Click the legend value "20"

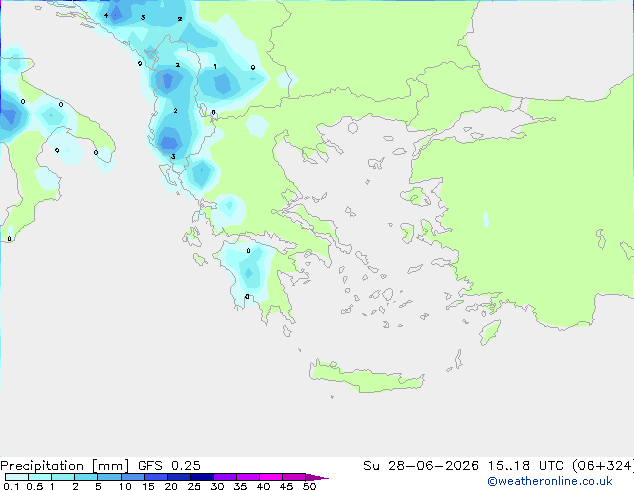click(x=171, y=486)
